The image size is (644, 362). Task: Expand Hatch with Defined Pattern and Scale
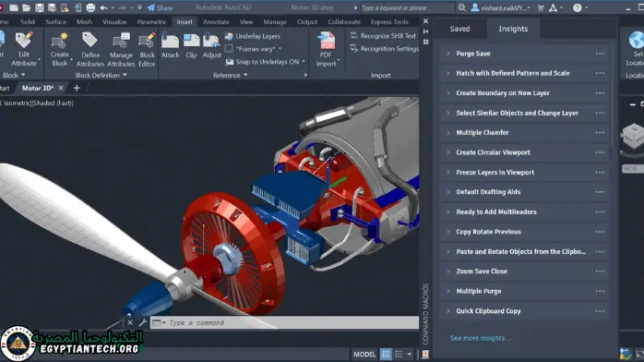coord(448,73)
